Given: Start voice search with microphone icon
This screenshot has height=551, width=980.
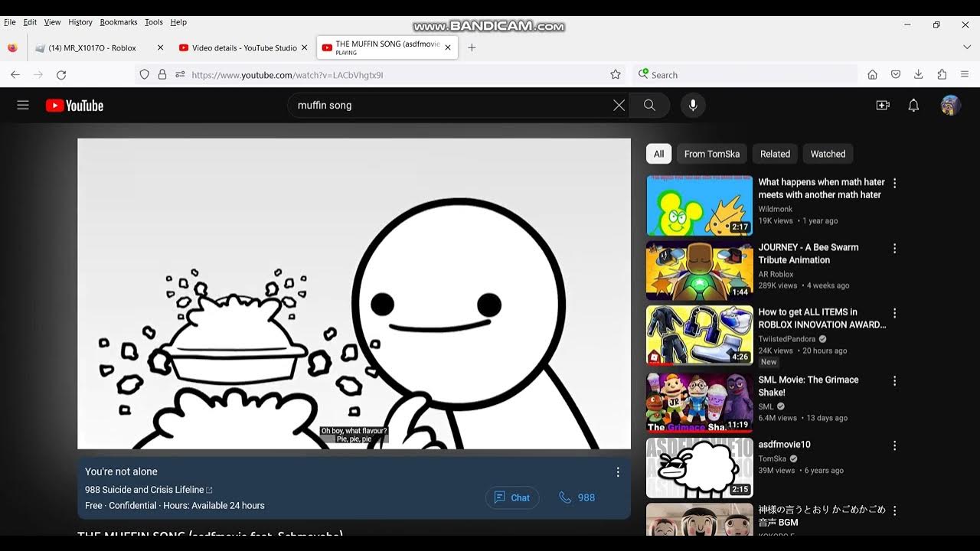Looking at the screenshot, I should coord(693,106).
